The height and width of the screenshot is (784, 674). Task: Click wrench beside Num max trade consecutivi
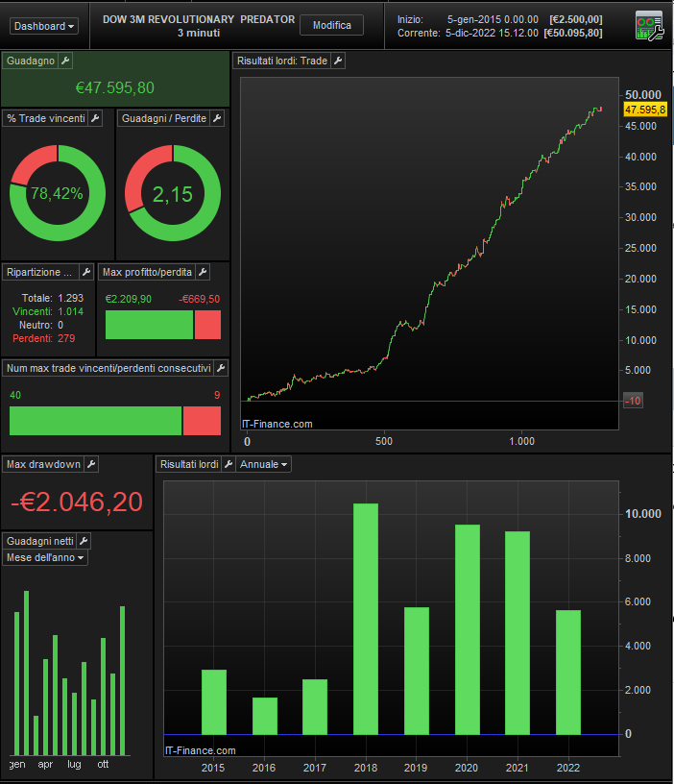tap(221, 368)
